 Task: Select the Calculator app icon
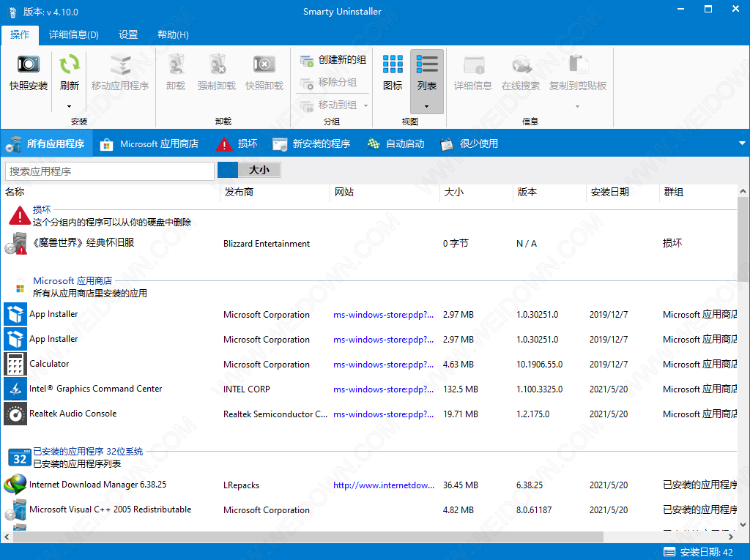pos(15,364)
